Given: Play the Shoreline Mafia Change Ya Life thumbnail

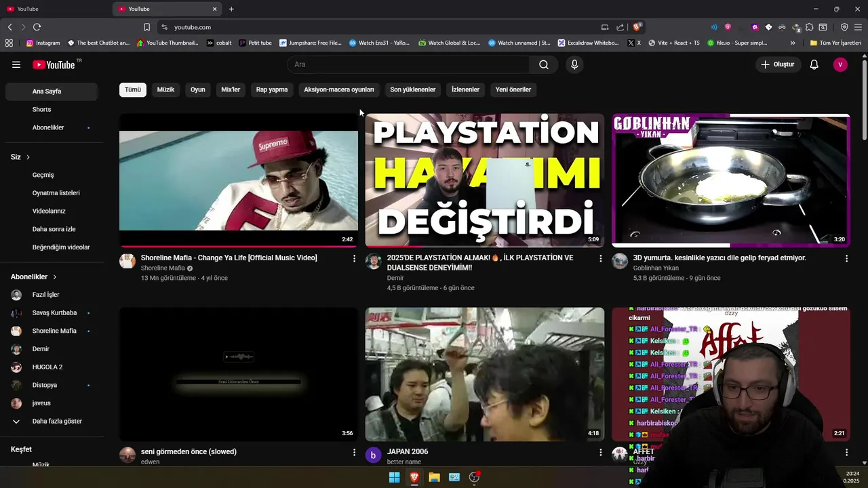Looking at the screenshot, I should (239, 180).
